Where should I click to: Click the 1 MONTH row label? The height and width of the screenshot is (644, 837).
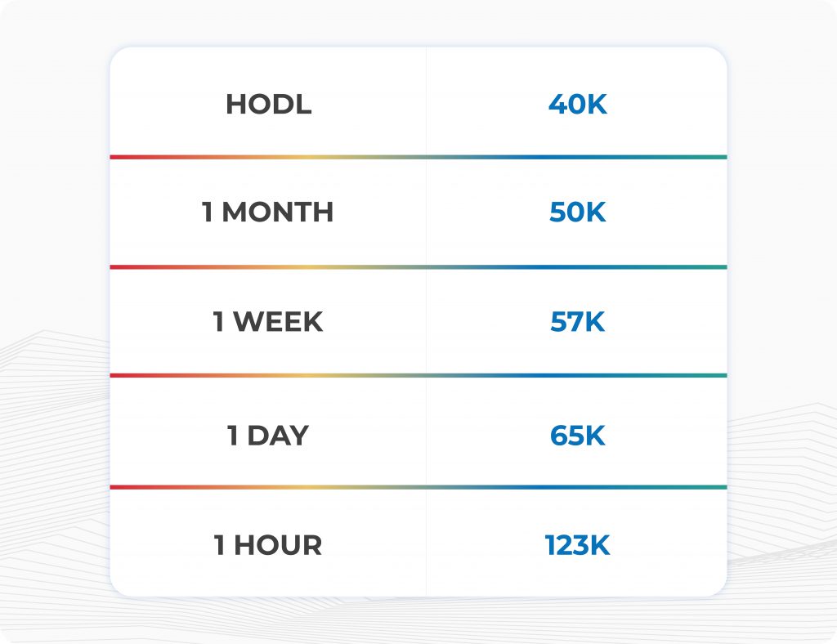[268, 212]
